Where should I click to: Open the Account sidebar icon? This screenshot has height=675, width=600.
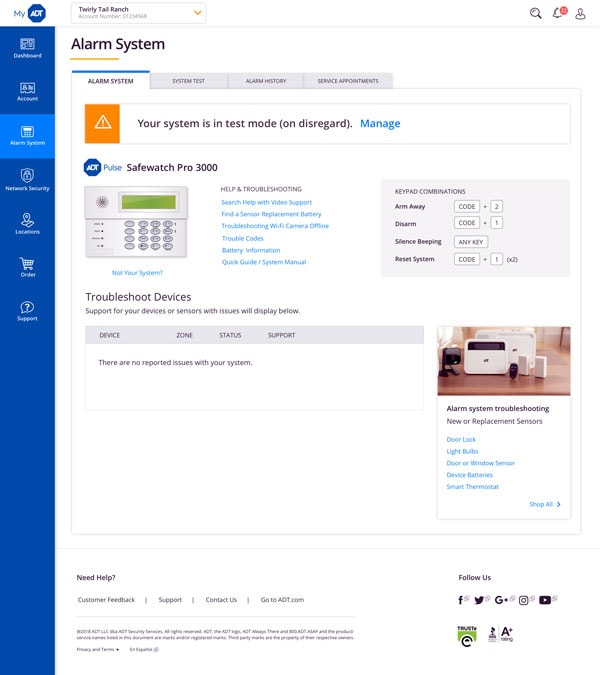coord(27,88)
